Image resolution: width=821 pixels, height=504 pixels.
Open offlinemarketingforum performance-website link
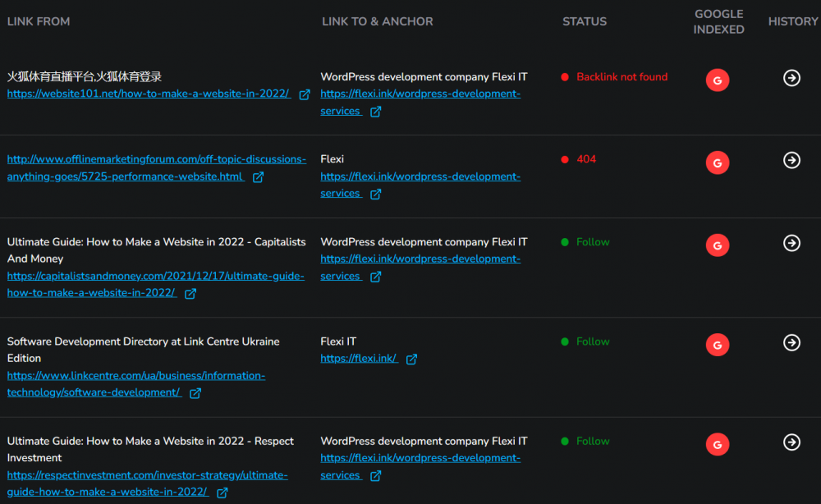[157, 168]
